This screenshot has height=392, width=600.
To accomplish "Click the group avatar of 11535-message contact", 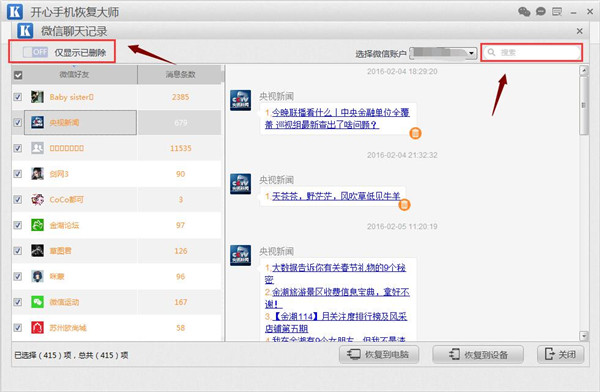I will point(37,148).
